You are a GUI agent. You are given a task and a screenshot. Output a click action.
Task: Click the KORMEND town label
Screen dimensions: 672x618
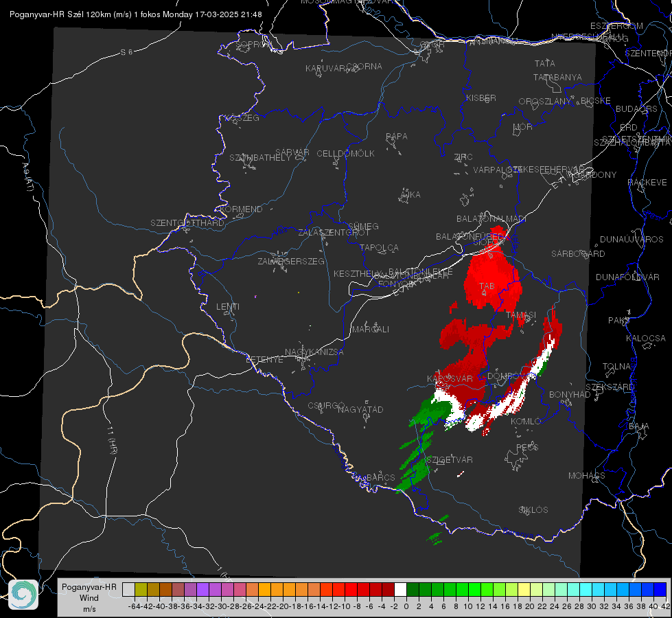pyautogui.click(x=240, y=209)
